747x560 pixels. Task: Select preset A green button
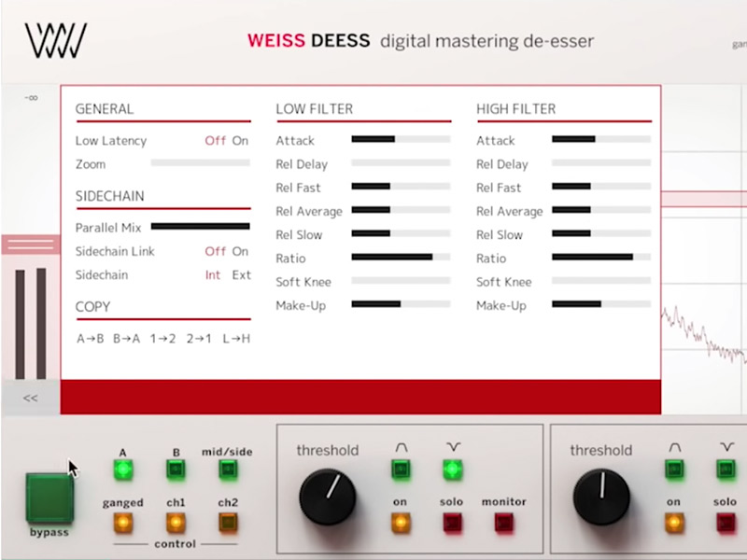[x=121, y=470]
